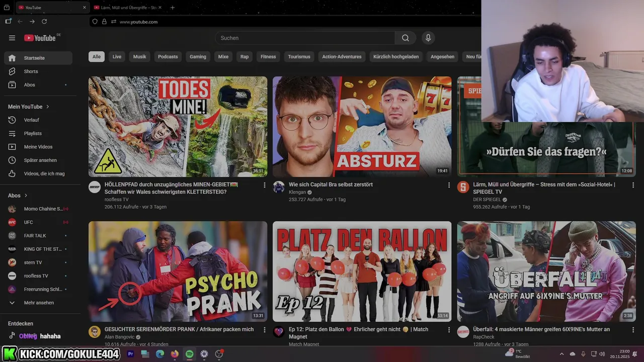The height and width of the screenshot is (362, 644).
Task: Expand the Abos section heading
Action: pos(18,196)
